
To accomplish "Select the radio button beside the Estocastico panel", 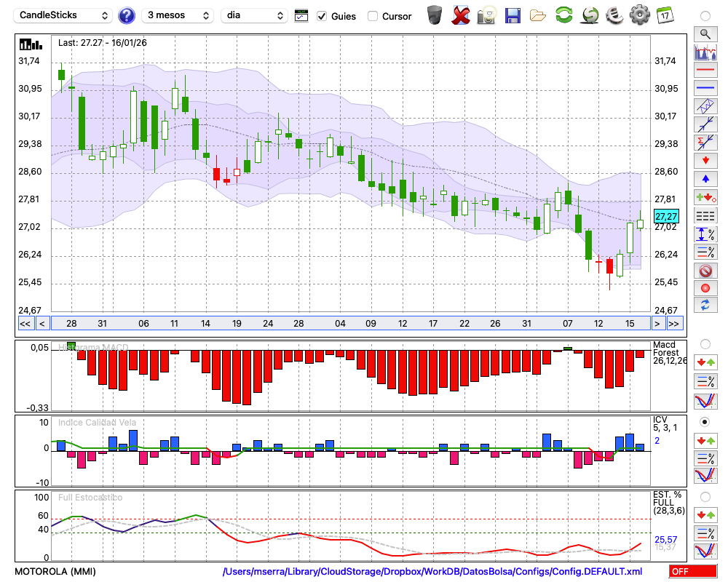I will pyautogui.click(x=705, y=497).
